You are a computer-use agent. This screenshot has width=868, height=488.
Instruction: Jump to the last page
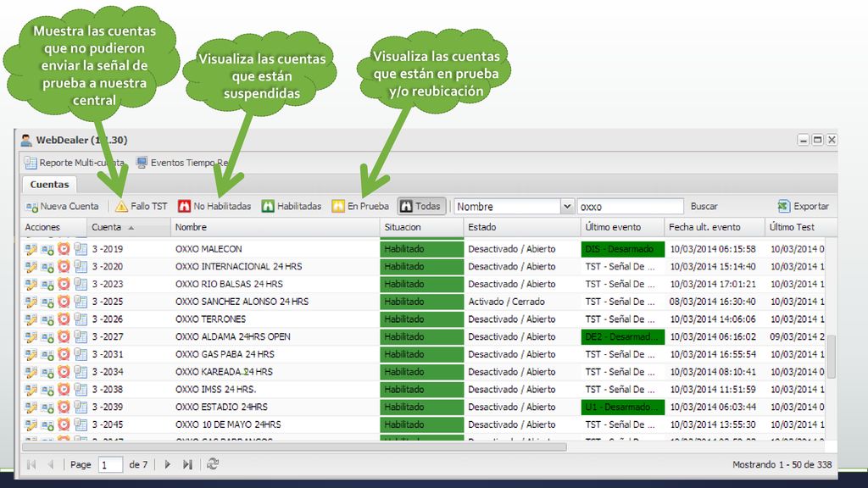tap(187, 465)
